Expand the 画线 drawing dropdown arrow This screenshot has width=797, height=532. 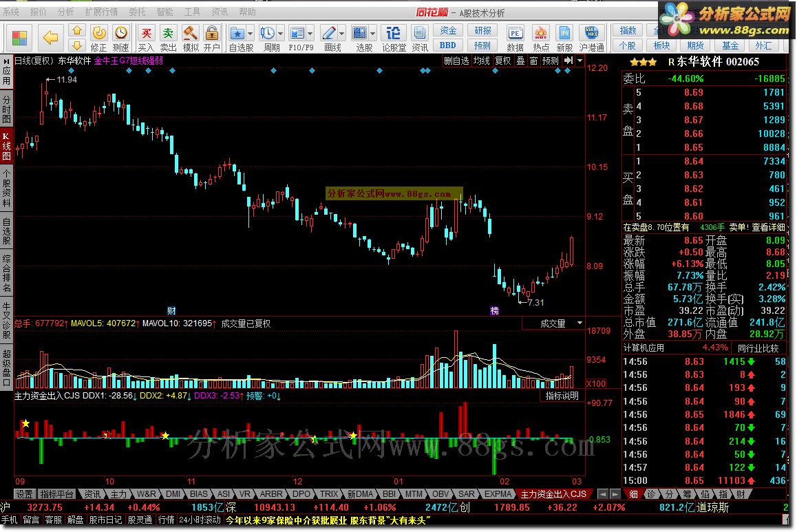click(341, 34)
